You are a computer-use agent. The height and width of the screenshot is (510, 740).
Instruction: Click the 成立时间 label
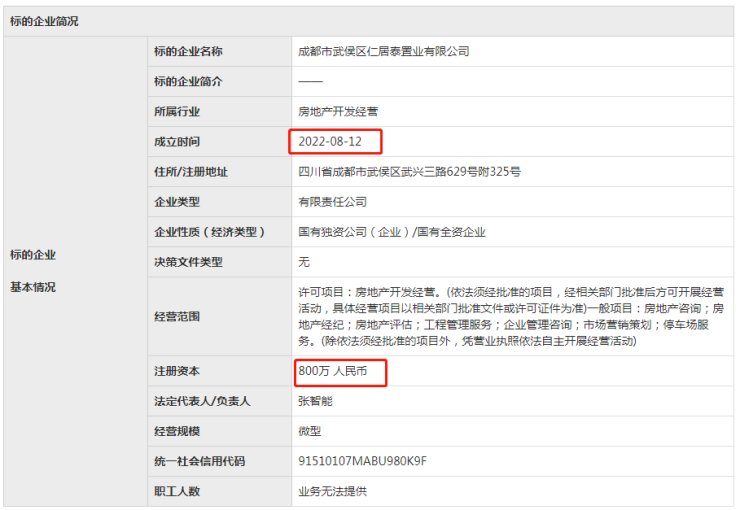[177, 142]
